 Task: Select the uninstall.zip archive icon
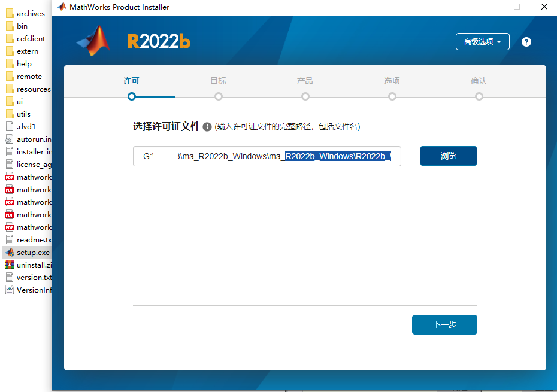coord(10,265)
